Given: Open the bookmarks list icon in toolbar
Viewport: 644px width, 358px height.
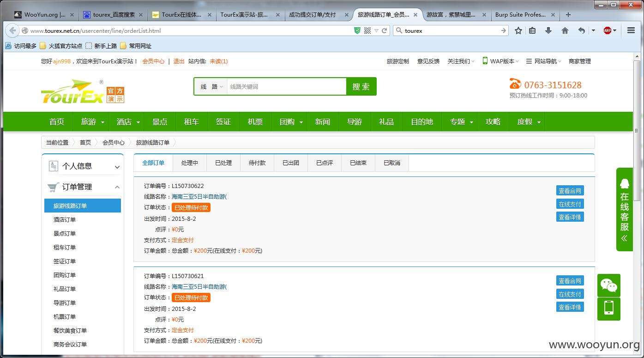Looking at the screenshot, I should [532, 30].
